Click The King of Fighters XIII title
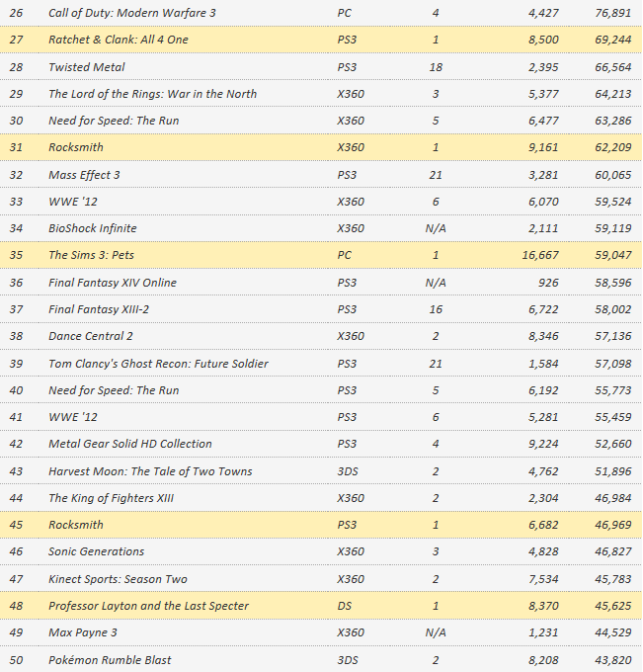This screenshot has height=672, width=643. click(x=111, y=498)
